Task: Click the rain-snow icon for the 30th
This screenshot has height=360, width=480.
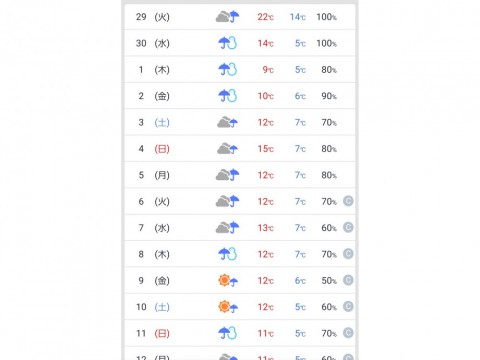Action: [228, 43]
